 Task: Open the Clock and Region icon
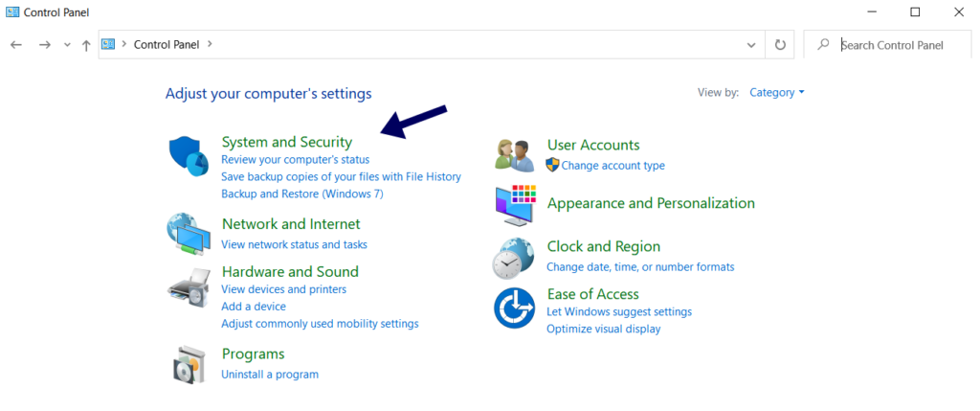(x=513, y=258)
